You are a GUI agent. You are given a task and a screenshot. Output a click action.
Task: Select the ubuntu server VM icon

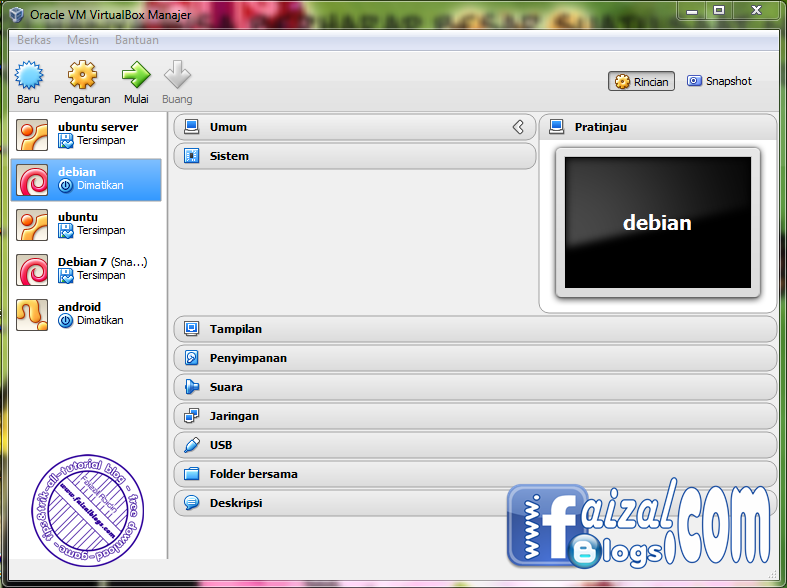tap(32, 135)
